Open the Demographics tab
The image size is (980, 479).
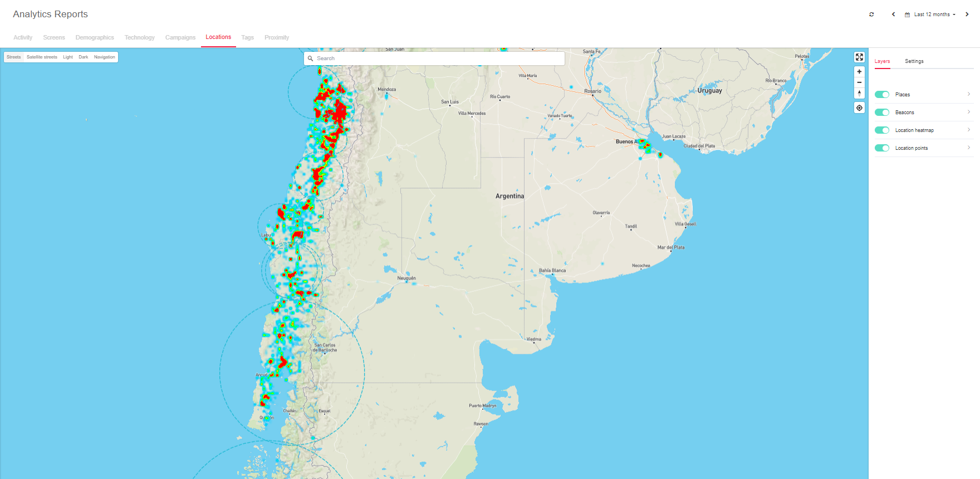coord(95,37)
